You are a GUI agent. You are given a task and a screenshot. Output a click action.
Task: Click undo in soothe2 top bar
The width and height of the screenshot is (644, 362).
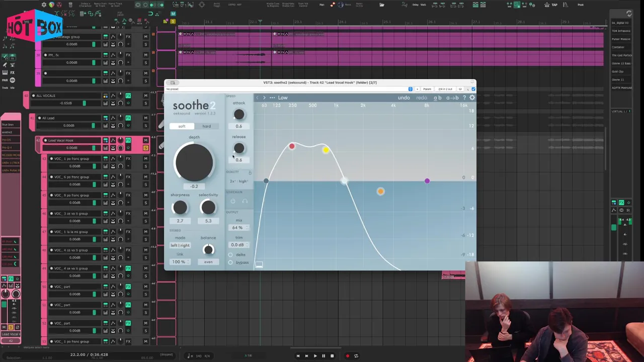pos(404,98)
